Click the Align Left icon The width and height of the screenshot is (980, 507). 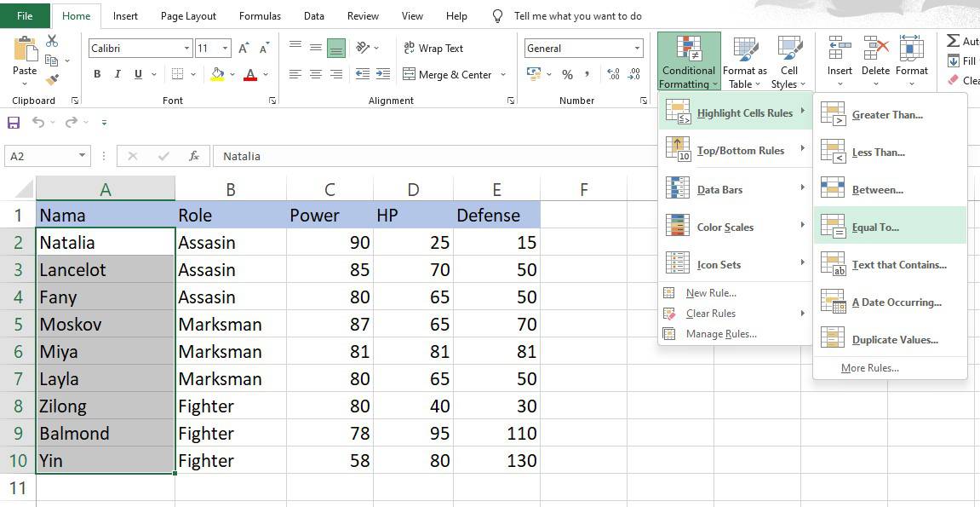[x=295, y=74]
